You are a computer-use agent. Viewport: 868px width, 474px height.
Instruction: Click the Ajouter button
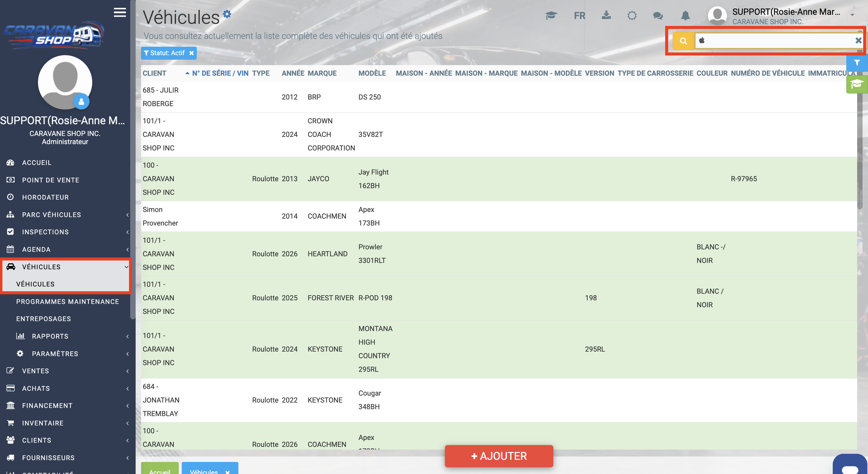499,456
